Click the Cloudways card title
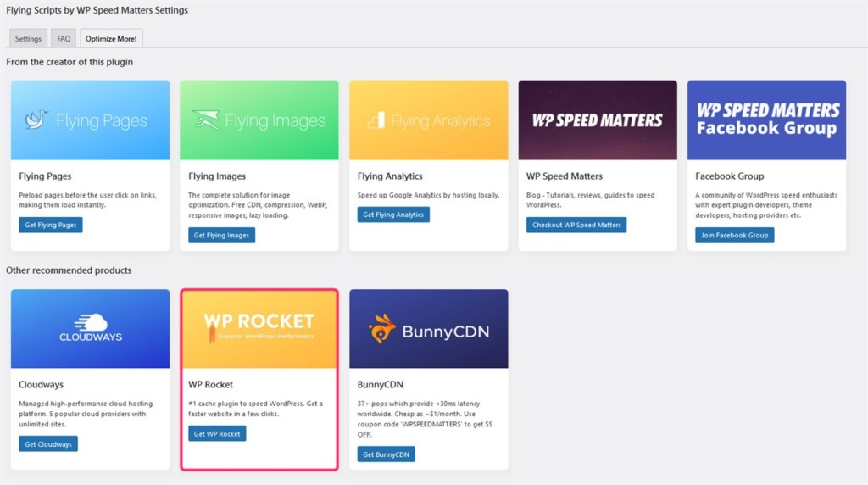868x485 pixels. [x=41, y=385]
